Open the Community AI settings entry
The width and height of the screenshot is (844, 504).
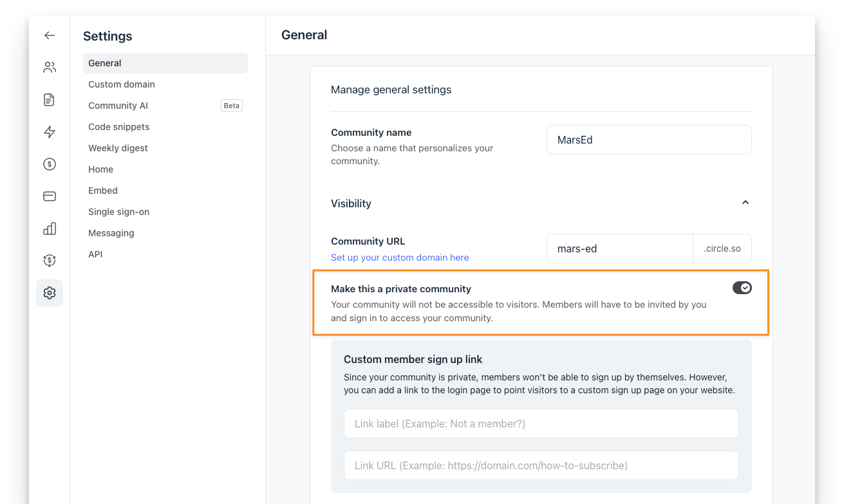pos(118,105)
